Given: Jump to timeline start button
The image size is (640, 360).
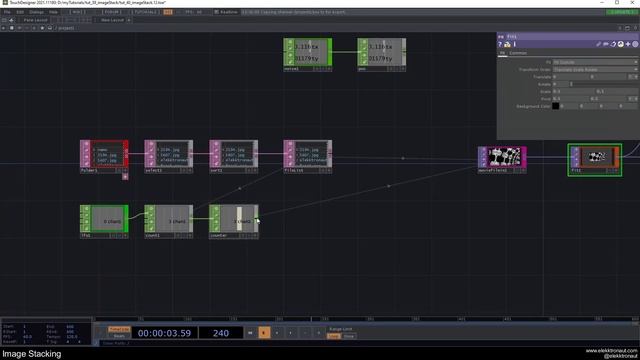Looking at the screenshot, I should [250, 333].
